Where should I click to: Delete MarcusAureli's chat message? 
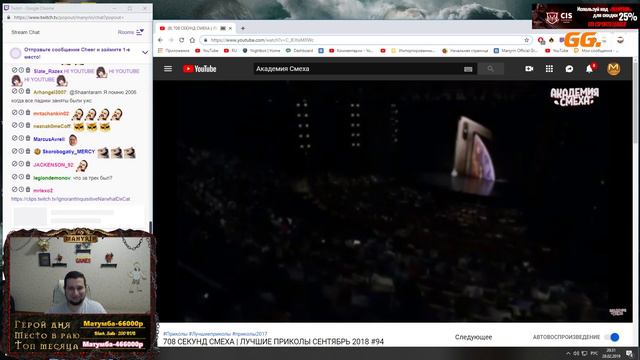tap(28, 138)
